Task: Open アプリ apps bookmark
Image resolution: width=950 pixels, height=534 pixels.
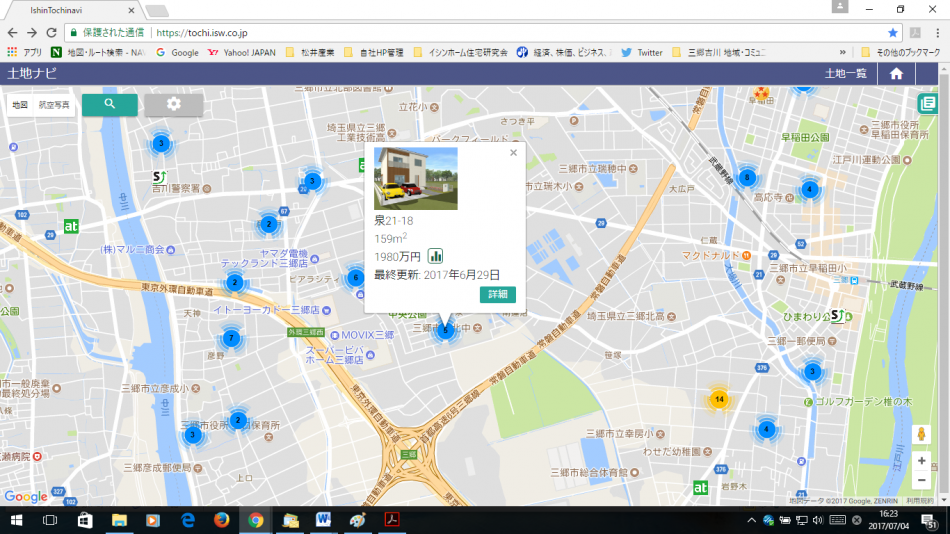Action: (25, 53)
